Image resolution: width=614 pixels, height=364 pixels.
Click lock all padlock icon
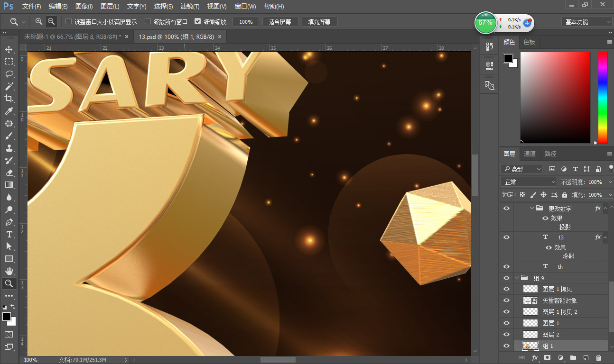[x=564, y=195]
